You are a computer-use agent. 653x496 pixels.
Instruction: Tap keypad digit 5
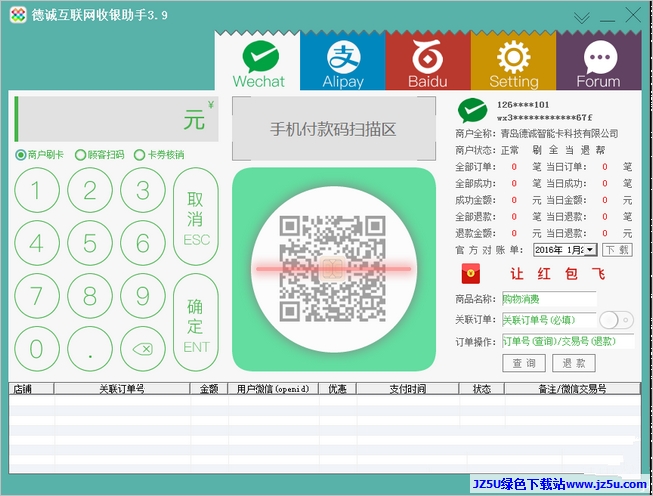90,243
